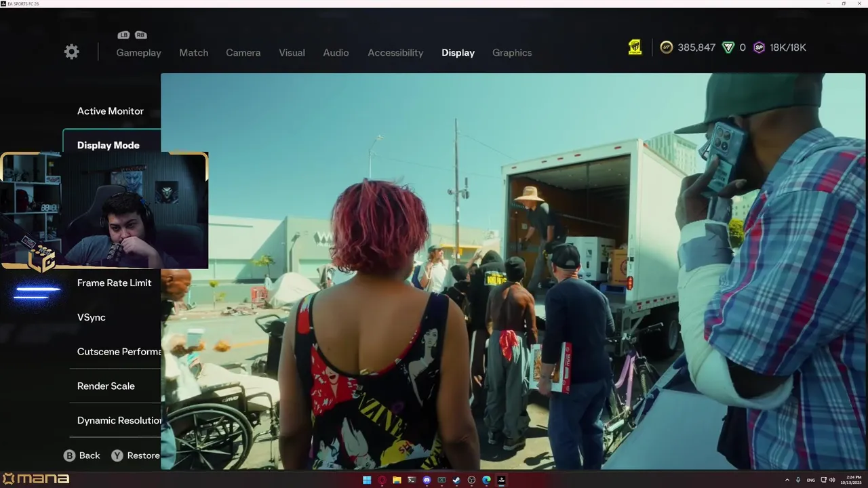The image size is (868, 488).
Task: Click the LB bumper tab indicator
Action: 123,35
